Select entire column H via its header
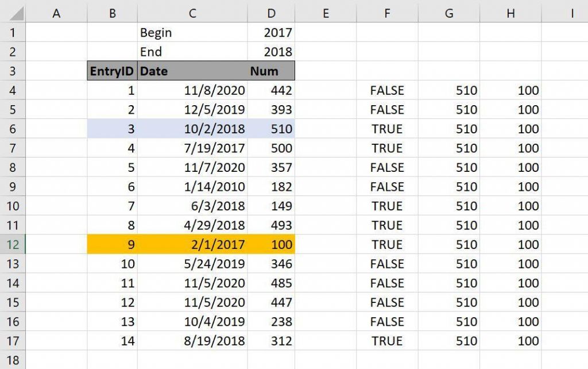Screen dimensions: 588x369 [510, 13]
